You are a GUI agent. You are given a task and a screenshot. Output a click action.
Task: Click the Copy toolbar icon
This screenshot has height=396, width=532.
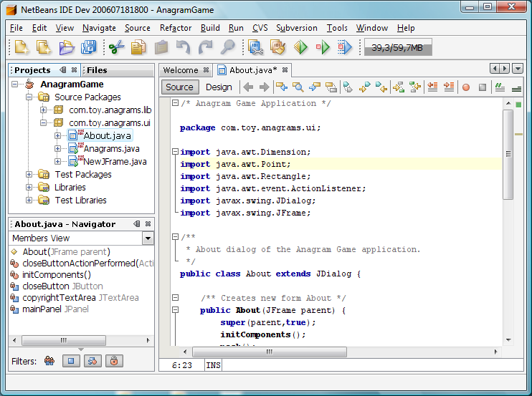(x=138, y=47)
